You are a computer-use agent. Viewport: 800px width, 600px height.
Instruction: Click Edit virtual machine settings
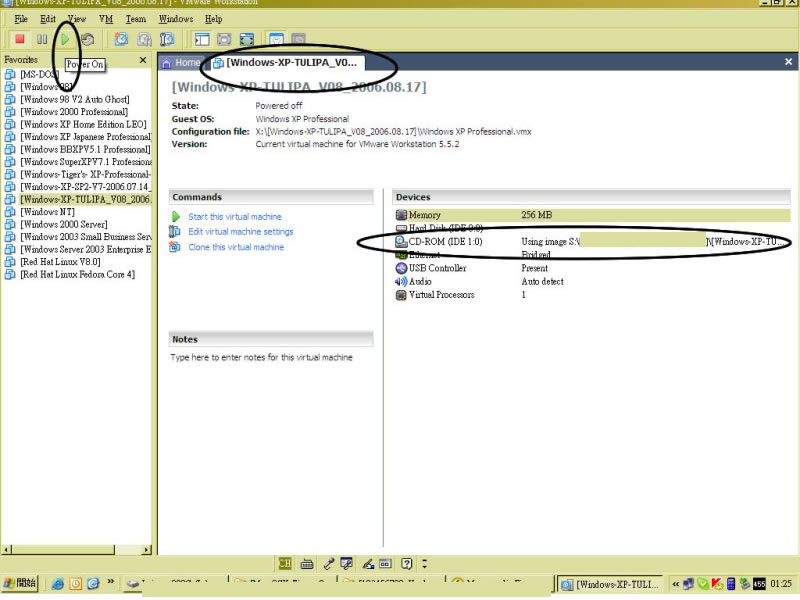[241, 232]
